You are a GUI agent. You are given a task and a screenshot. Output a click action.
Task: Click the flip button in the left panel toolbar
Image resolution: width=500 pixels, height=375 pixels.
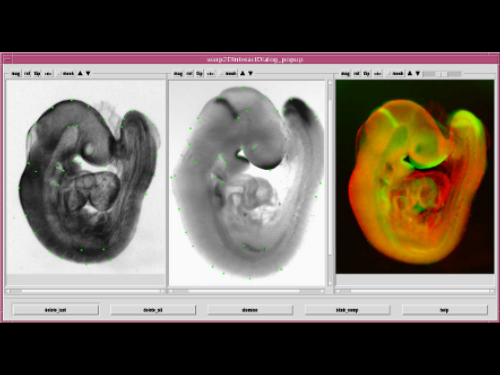tap(37, 73)
